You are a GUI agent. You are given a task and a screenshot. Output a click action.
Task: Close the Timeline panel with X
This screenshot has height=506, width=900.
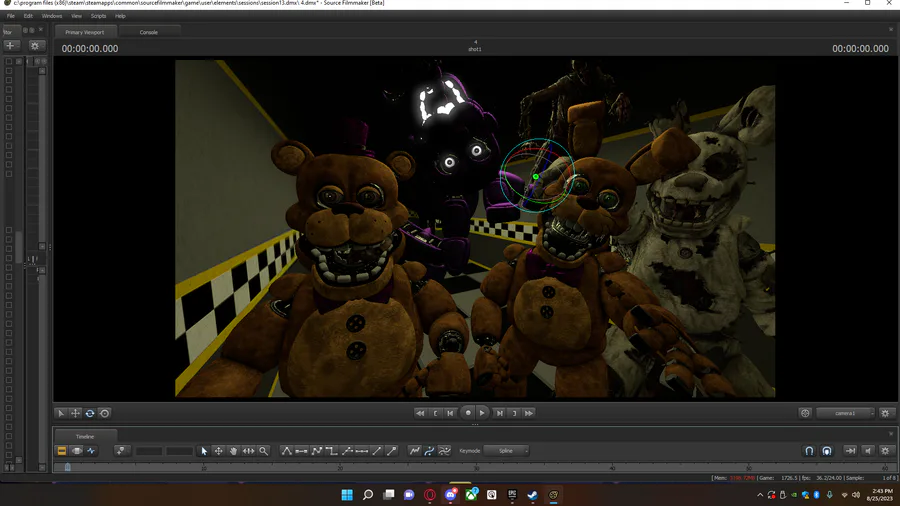(x=891, y=434)
